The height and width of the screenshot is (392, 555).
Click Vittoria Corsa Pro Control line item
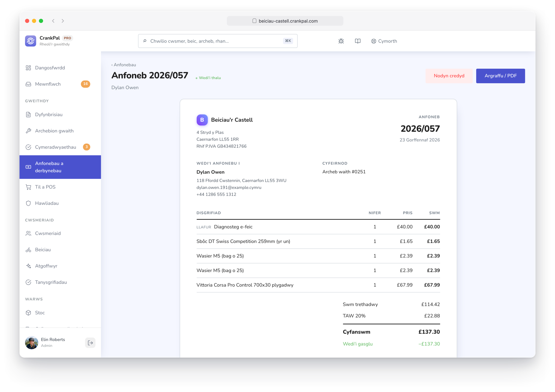click(318, 285)
